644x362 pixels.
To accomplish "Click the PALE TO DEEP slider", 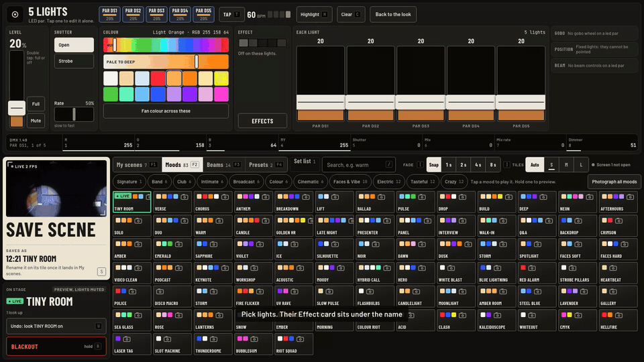I will [x=166, y=62].
